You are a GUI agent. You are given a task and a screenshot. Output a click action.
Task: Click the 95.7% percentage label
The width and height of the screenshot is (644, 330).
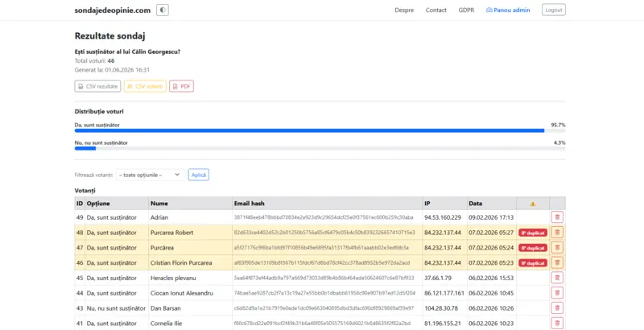pyautogui.click(x=558, y=125)
